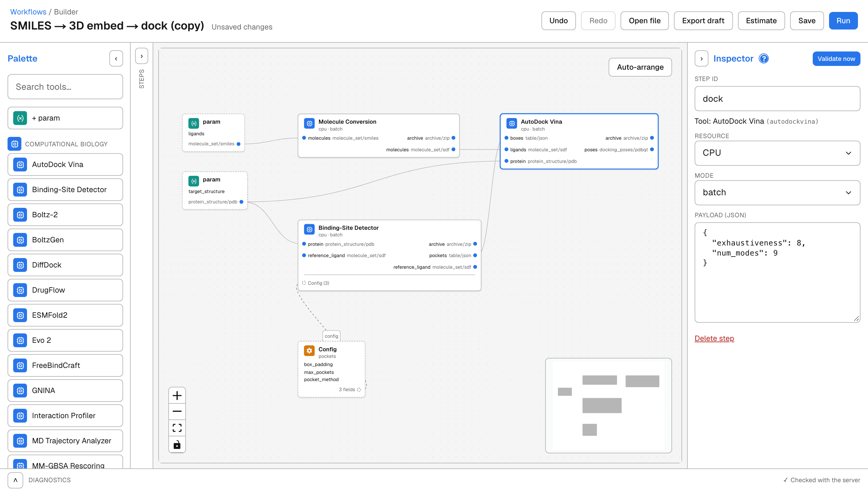The width and height of the screenshot is (868, 491).
Task: Click the Estimate button
Action: tap(761, 21)
